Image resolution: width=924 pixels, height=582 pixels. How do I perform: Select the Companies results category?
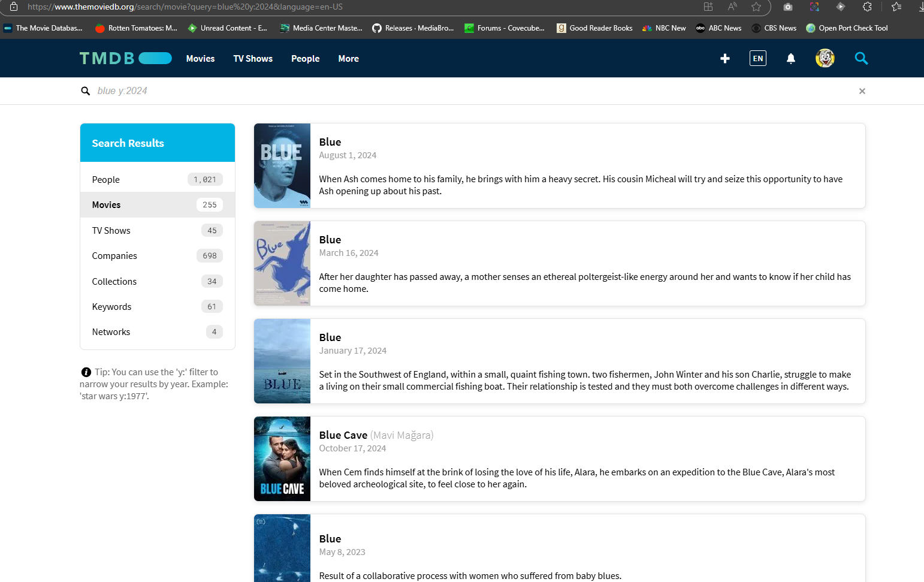coord(114,256)
